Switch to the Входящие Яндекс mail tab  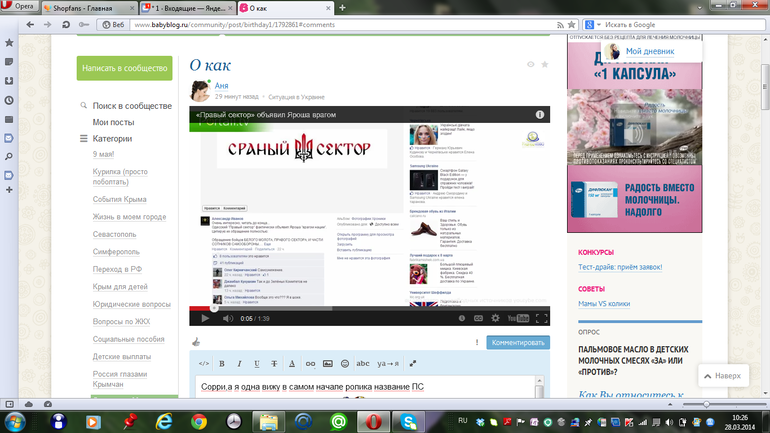click(x=188, y=8)
